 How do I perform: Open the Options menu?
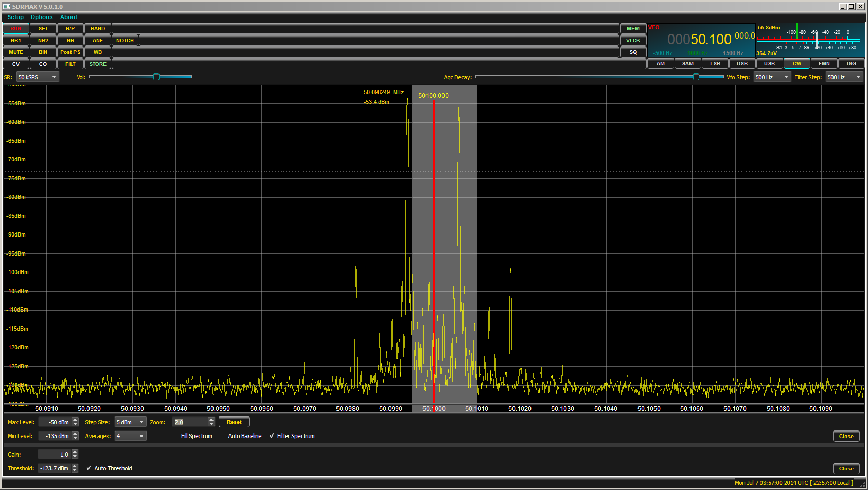(42, 17)
